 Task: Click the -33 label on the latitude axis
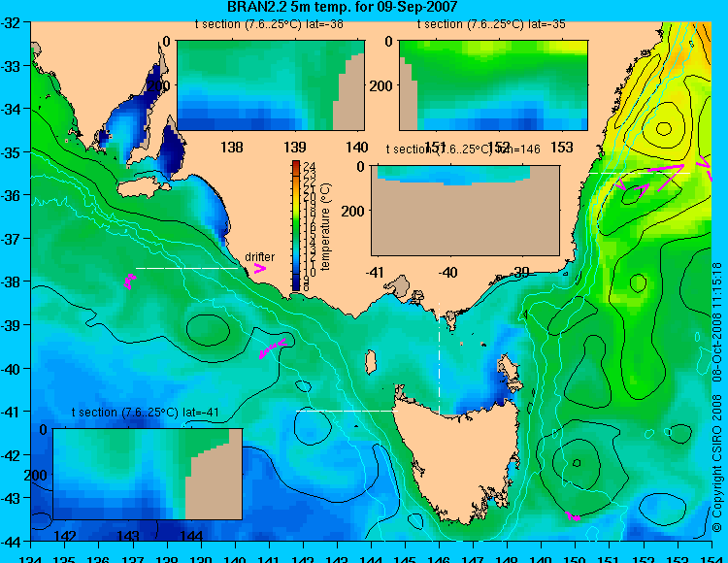tap(11, 66)
